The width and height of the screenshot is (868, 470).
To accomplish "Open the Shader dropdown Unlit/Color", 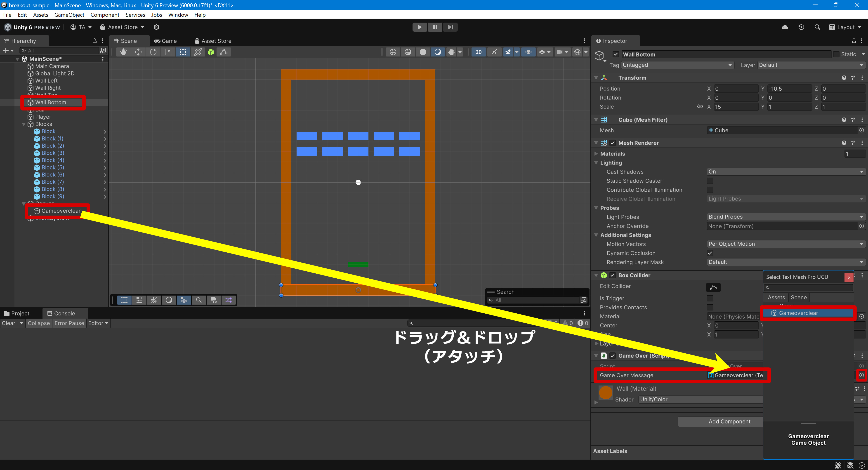I will click(701, 399).
